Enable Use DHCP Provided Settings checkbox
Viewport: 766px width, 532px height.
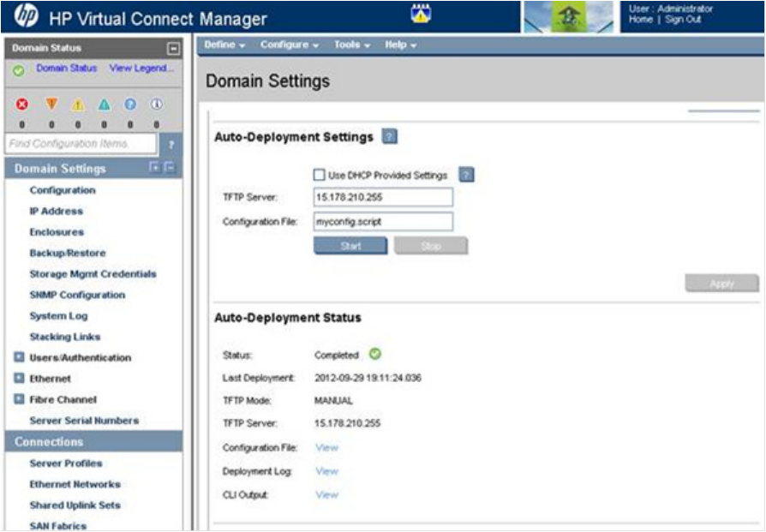pos(319,175)
